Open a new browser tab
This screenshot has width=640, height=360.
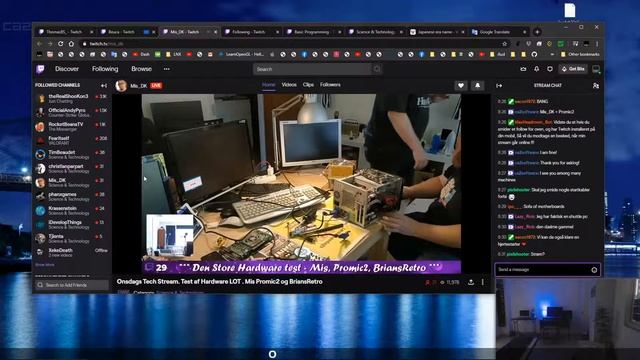(537, 32)
